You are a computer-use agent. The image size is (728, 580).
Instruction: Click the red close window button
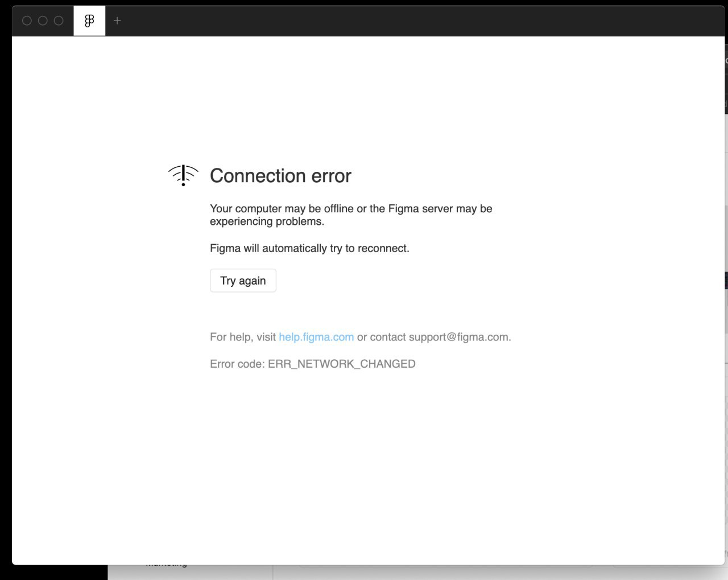[x=27, y=20]
